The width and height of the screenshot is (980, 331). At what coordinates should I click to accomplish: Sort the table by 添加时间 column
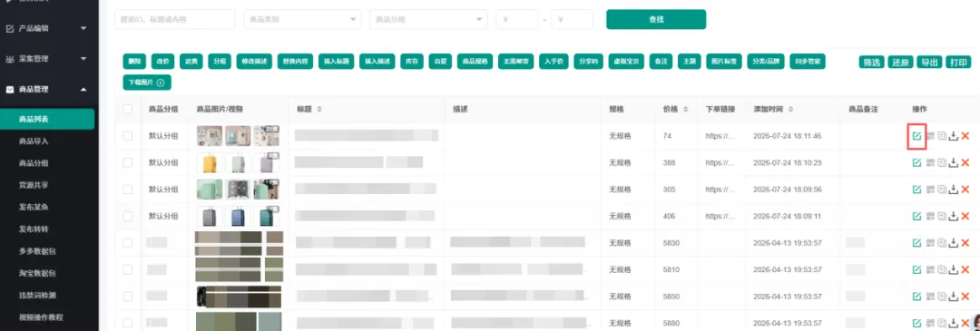click(x=790, y=110)
